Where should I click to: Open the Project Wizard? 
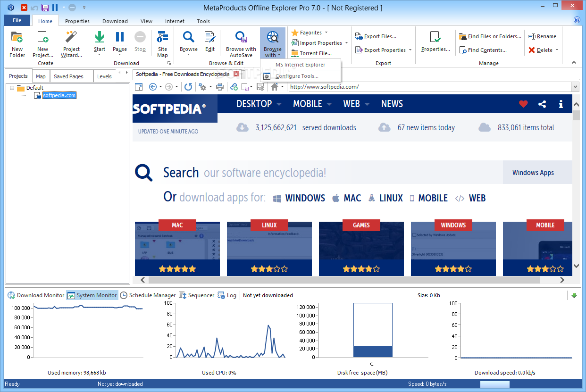[x=71, y=44]
